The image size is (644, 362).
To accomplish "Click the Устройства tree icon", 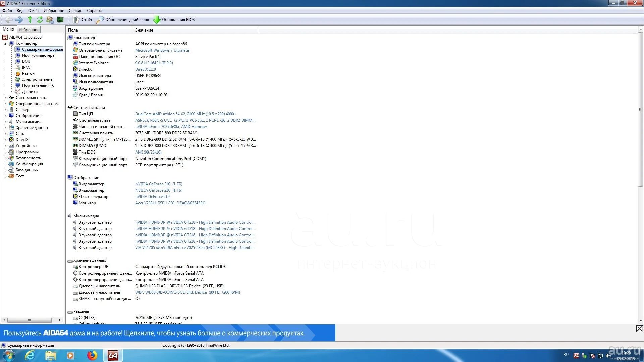I will click(x=11, y=146).
